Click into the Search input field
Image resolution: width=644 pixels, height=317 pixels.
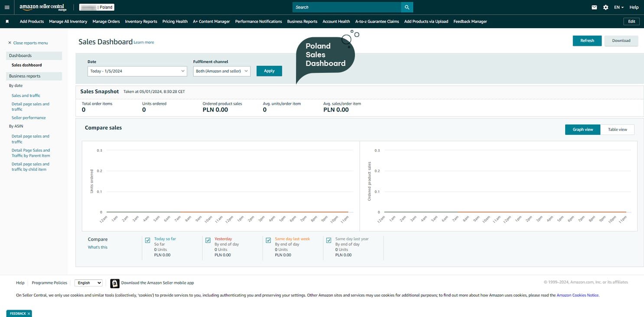pyautogui.click(x=347, y=7)
